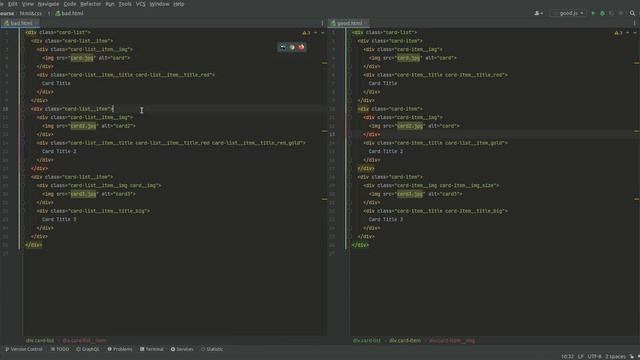Open the Window menu
Viewport: 640px width, 360px height.
coord(159,4)
